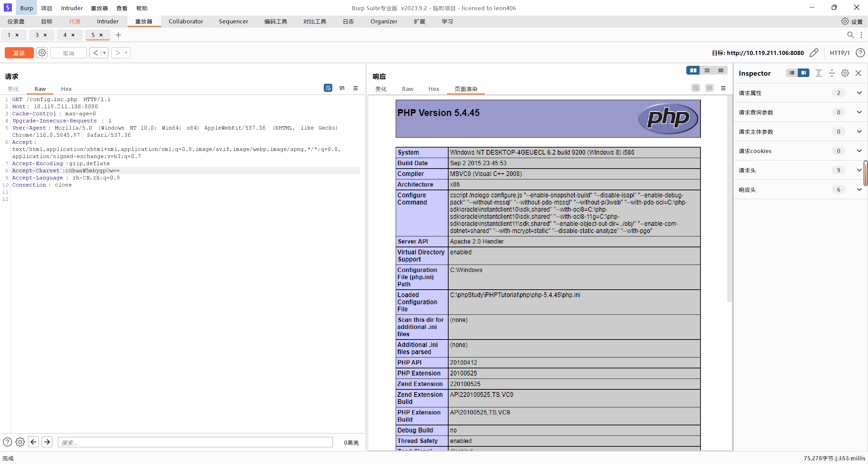Jump to previous search match arrow

pos(33,442)
